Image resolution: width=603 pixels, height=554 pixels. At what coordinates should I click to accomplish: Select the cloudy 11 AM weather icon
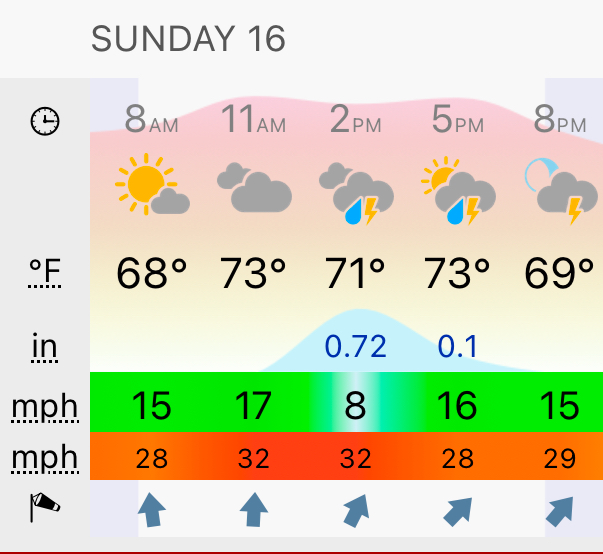pyautogui.click(x=254, y=187)
